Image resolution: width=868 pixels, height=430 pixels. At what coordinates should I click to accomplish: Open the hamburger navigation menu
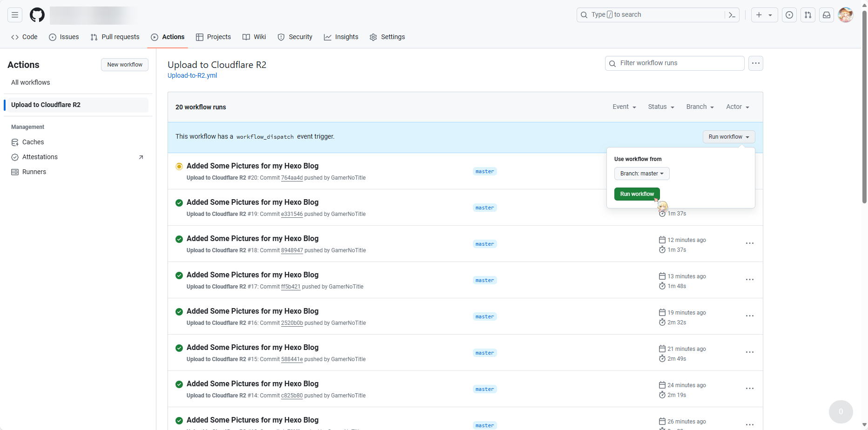(x=15, y=15)
